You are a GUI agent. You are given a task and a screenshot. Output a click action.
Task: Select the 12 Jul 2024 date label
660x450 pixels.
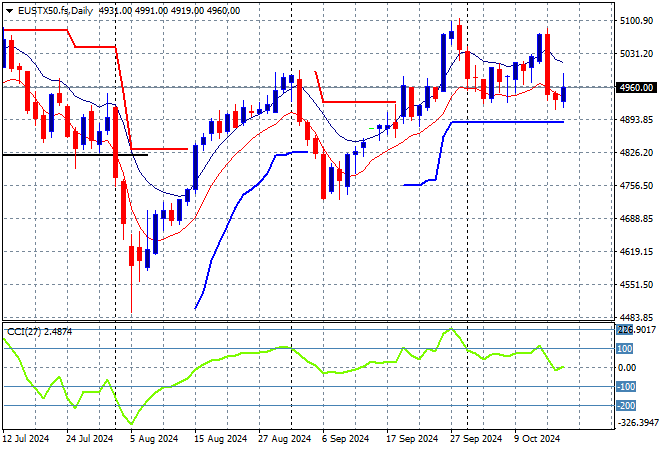tap(29, 438)
